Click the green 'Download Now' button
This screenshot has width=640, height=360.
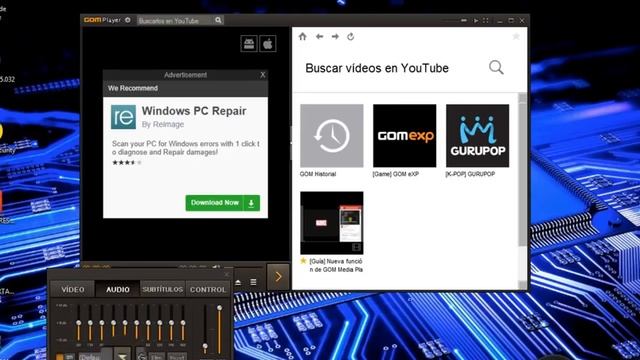(x=222, y=203)
